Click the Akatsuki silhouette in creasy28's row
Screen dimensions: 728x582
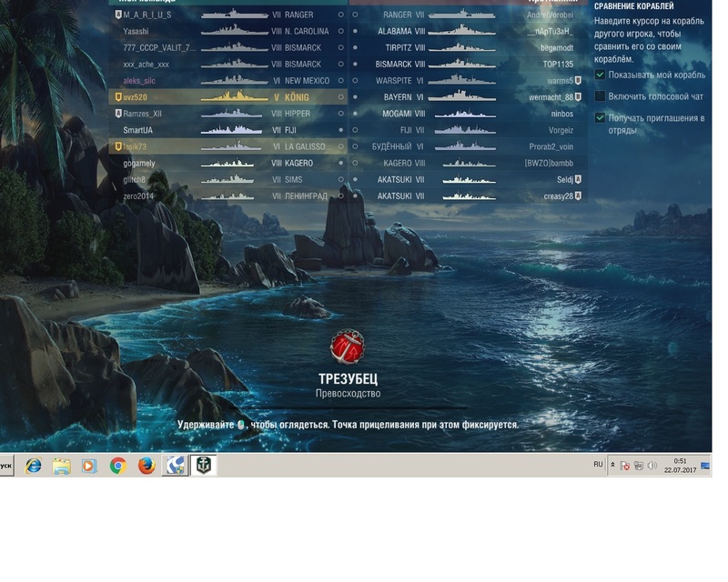[x=469, y=196]
